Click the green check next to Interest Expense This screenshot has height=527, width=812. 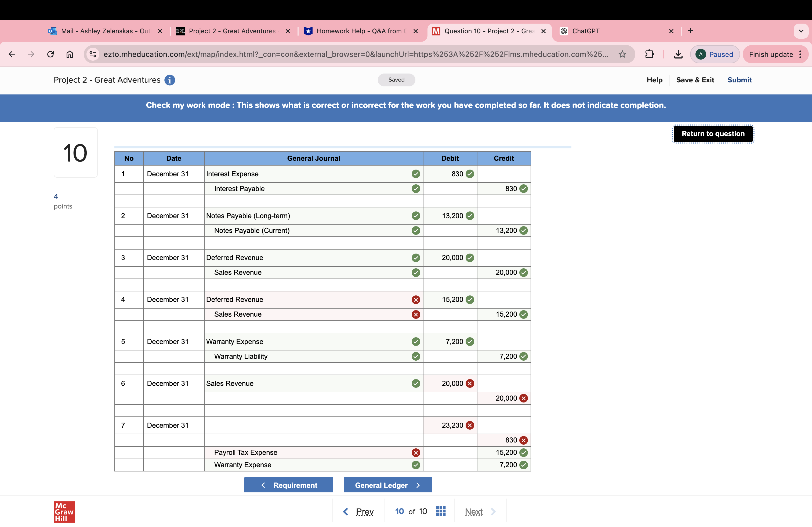pos(416,174)
